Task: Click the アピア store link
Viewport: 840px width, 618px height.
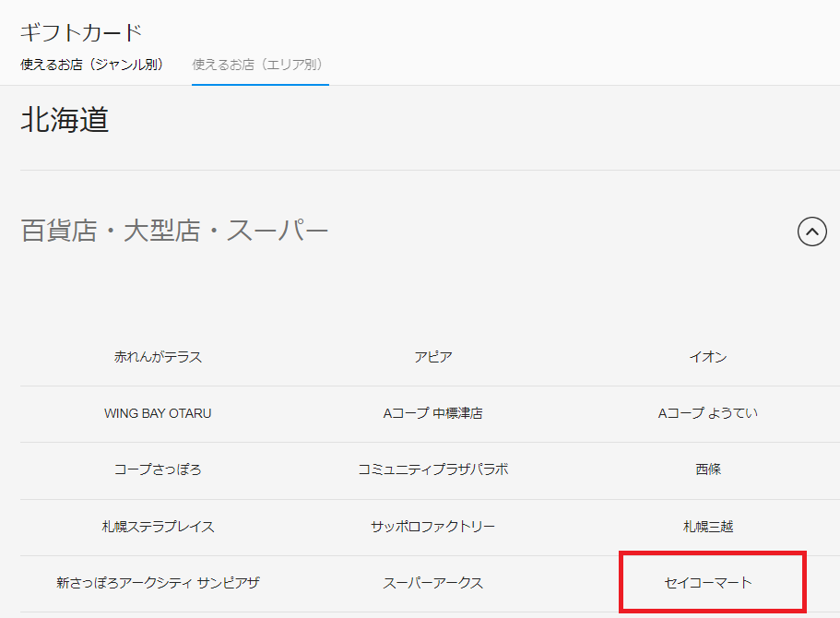Action: pos(432,357)
